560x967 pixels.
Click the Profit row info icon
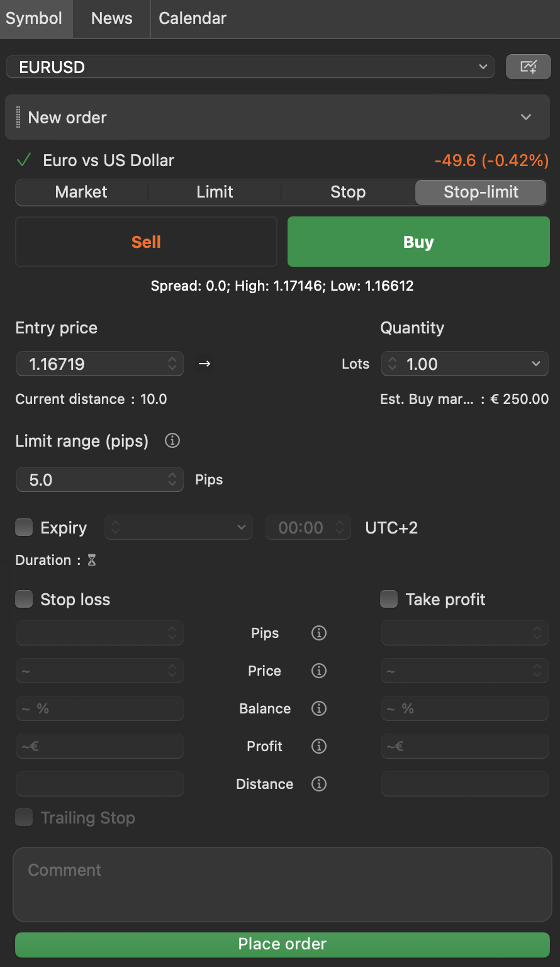[x=319, y=746]
